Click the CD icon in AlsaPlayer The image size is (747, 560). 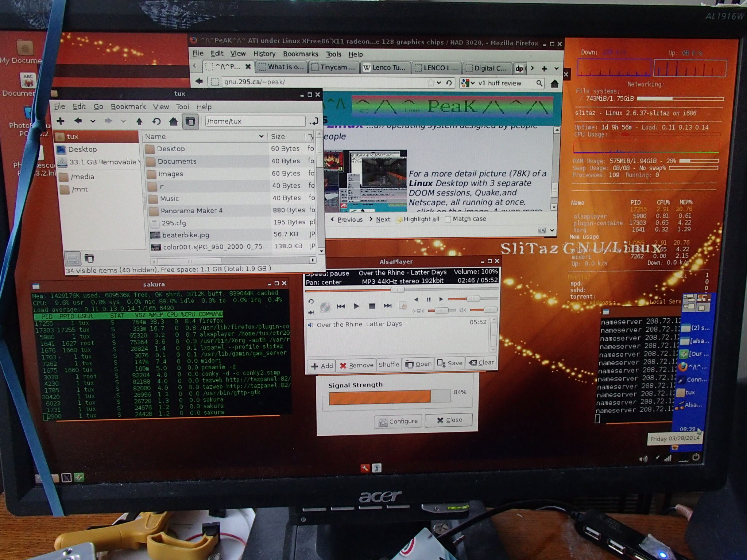(325, 307)
